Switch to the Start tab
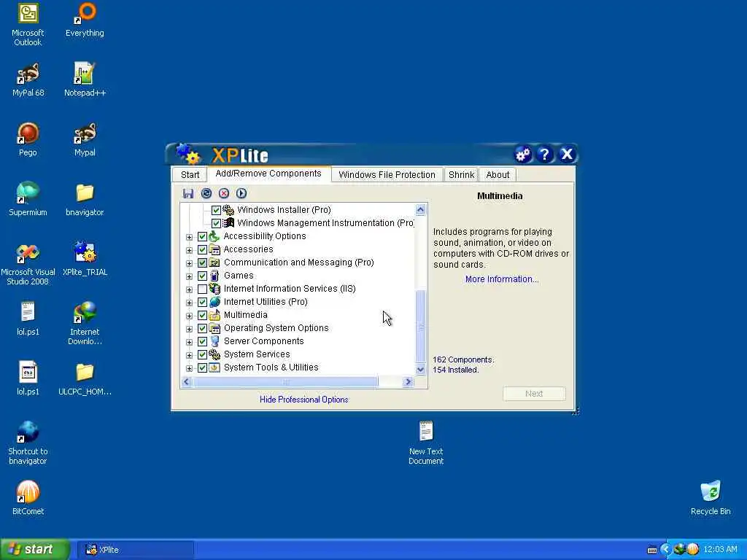The width and height of the screenshot is (747, 560). [190, 175]
